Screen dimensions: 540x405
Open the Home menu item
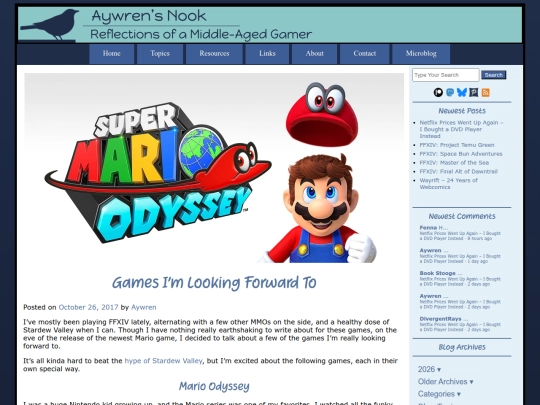112,54
